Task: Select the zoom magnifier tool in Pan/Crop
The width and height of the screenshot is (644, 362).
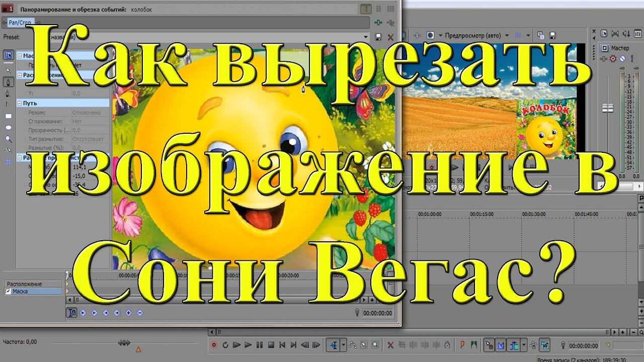Action: pyautogui.click(x=9, y=139)
